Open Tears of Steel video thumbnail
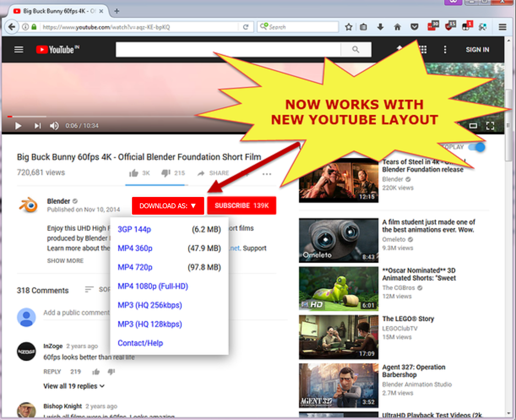516x420 pixels. coord(339,180)
